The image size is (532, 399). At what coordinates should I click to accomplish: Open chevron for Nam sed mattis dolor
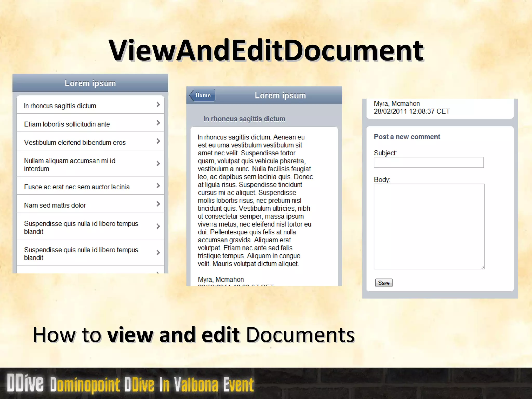(158, 204)
